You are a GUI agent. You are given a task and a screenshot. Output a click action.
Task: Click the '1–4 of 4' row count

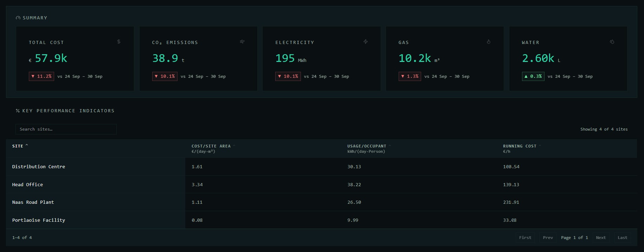22,238
